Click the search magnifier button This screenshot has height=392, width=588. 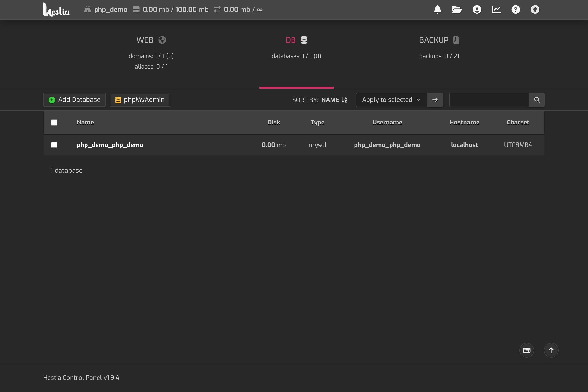(537, 100)
